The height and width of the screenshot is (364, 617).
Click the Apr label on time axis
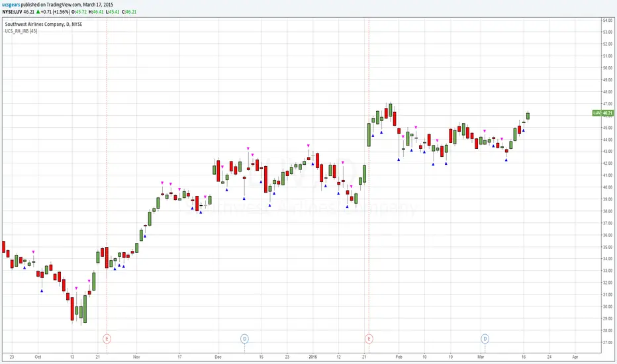(575, 357)
